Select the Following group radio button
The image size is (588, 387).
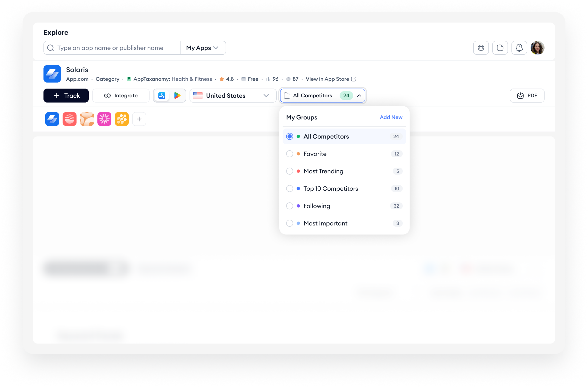click(290, 206)
